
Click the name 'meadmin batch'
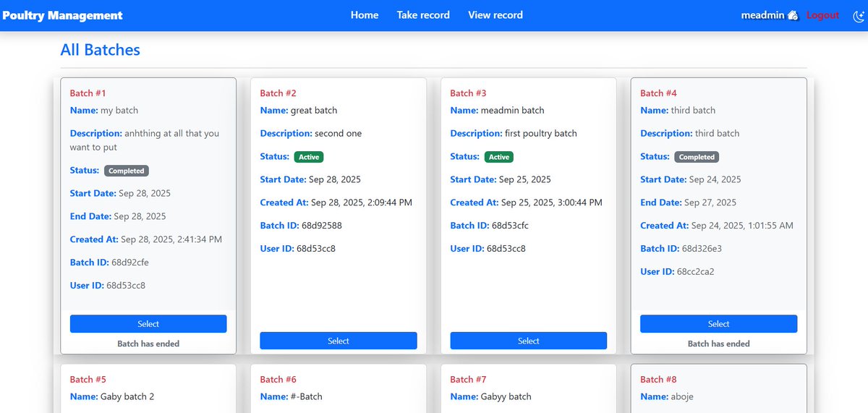click(x=513, y=111)
